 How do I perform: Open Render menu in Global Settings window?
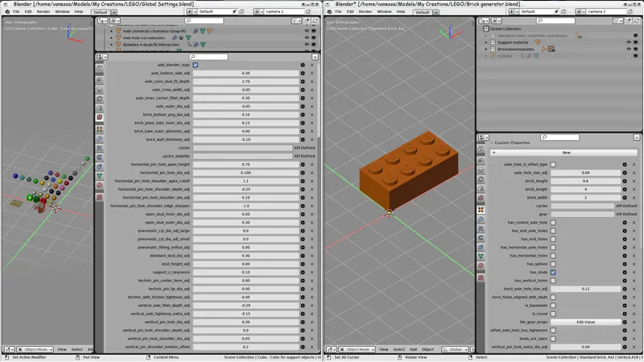43,11
